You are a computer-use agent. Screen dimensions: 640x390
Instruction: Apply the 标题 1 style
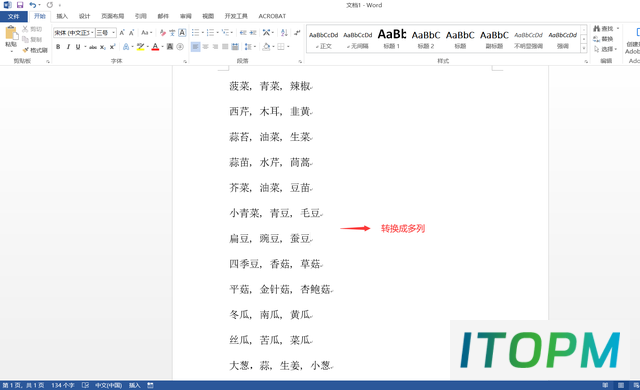[391, 38]
